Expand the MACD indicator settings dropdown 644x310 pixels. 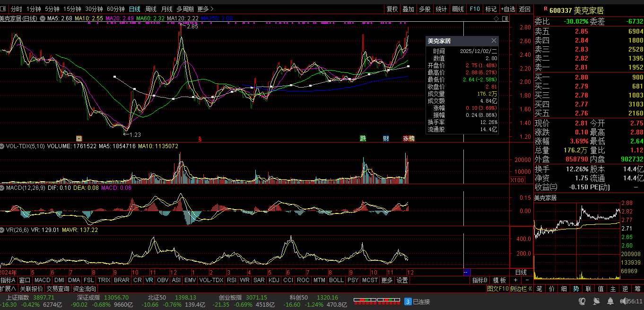(x=3, y=188)
